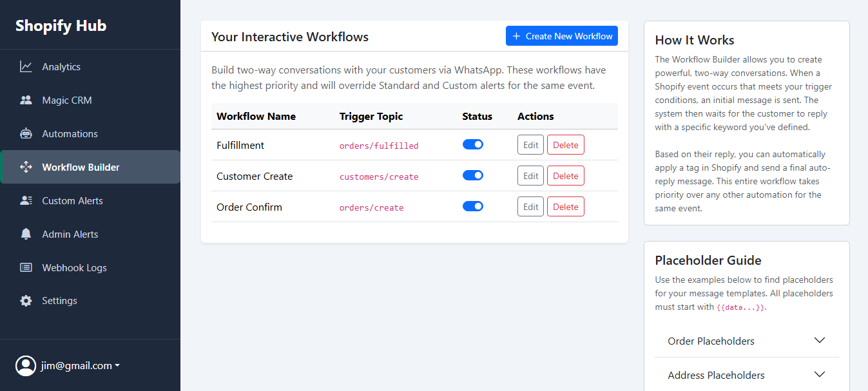
Task: Open Admin Alerts page
Action: pos(90,234)
